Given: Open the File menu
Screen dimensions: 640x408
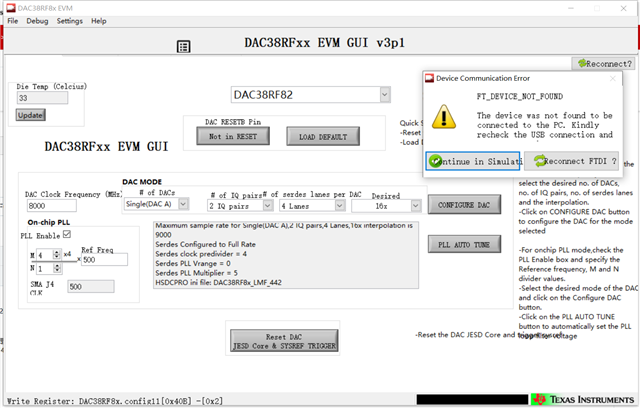Looking at the screenshot, I should (x=13, y=21).
